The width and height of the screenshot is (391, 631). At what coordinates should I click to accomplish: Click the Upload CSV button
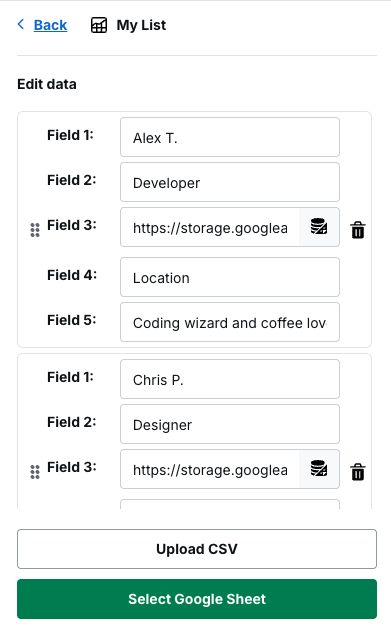(197, 549)
